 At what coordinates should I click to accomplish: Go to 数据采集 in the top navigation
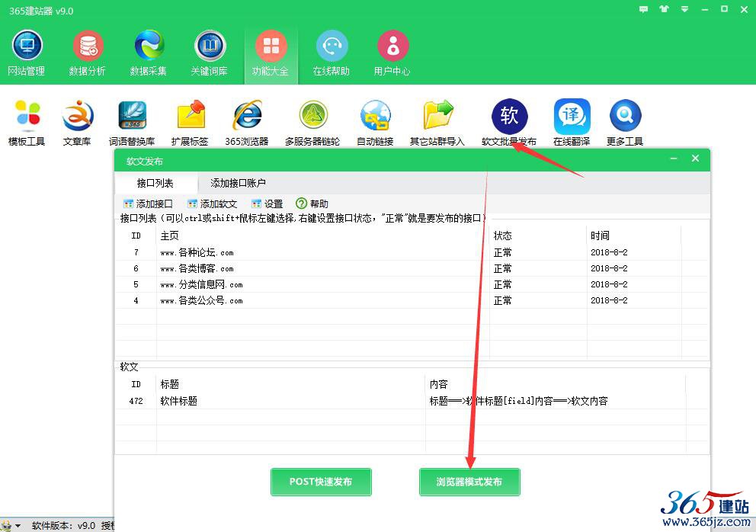tap(149, 53)
